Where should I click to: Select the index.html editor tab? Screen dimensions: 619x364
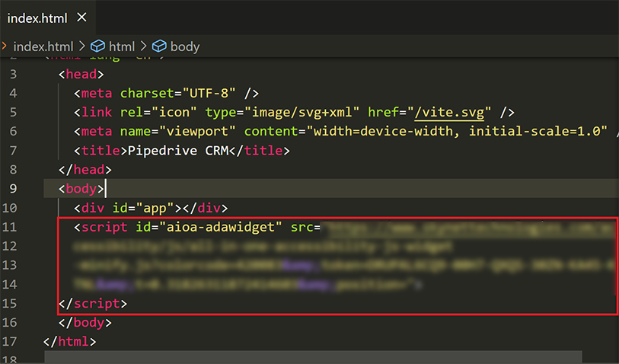tap(38, 18)
